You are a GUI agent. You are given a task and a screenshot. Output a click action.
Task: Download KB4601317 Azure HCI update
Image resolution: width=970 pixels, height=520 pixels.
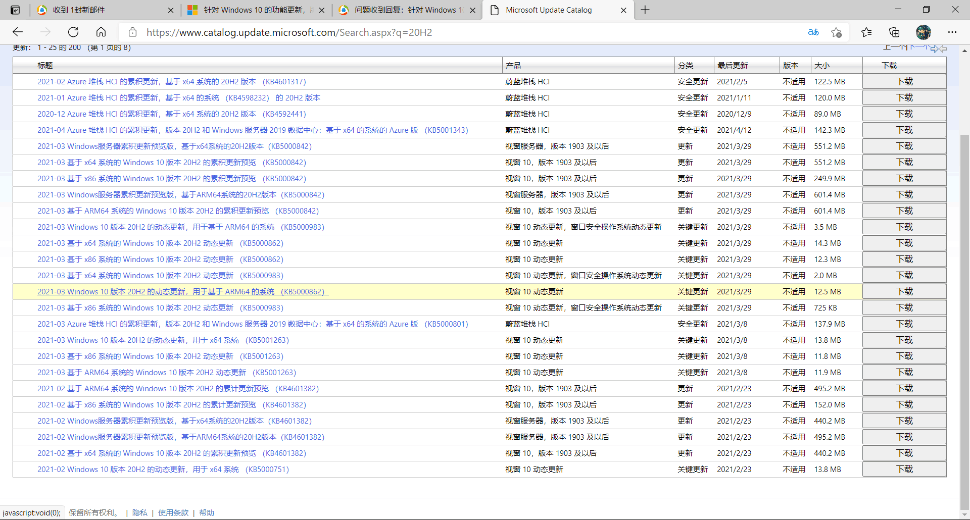pyautogui.click(x=904, y=82)
